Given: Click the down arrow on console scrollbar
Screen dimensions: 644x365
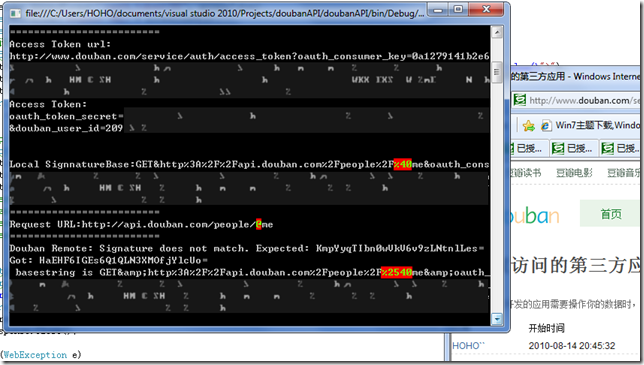Looking at the screenshot, I should point(497,319).
